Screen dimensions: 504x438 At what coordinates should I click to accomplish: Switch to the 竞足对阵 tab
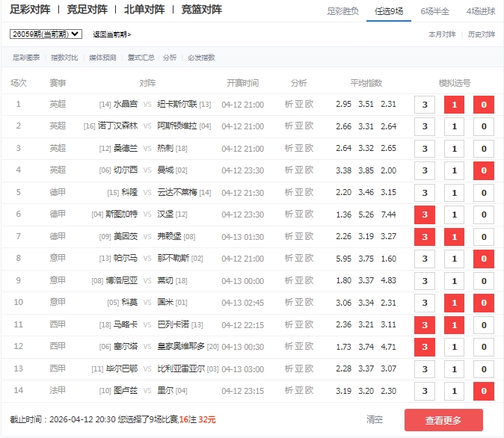coord(86,10)
